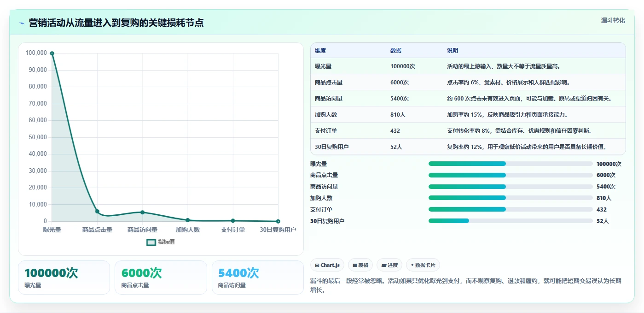Click the description starting 复购率约 12%
This screenshot has width=644, height=313.
tap(528, 147)
